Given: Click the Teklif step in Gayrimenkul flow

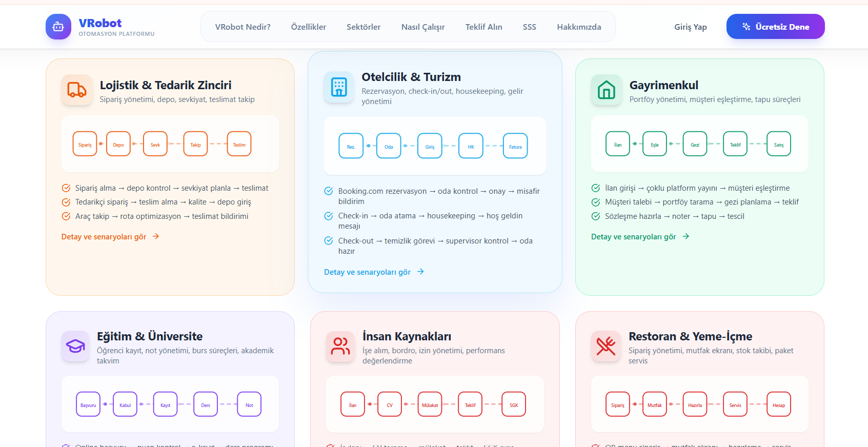Looking at the screenshot, I should click(x=735, y=144).
